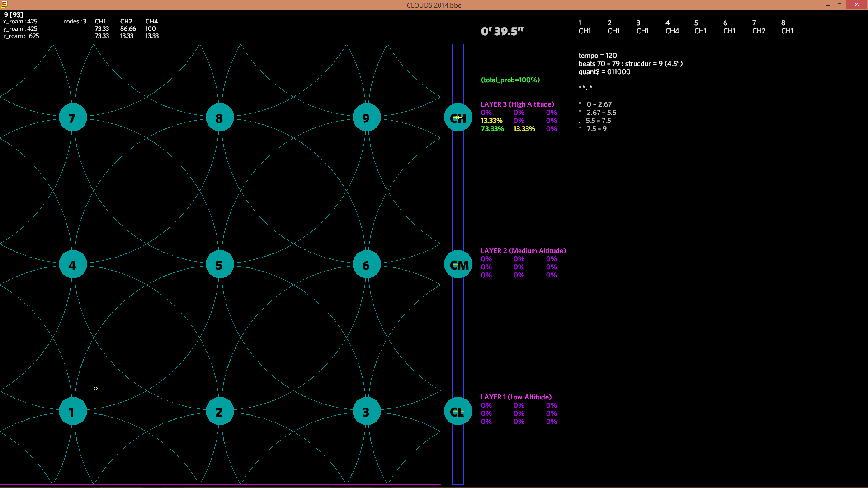Image resolution: width=868 pixels, height=488 pixels.
Task: Click the x_roam : 425 readout
Action: tap(20, 22)
